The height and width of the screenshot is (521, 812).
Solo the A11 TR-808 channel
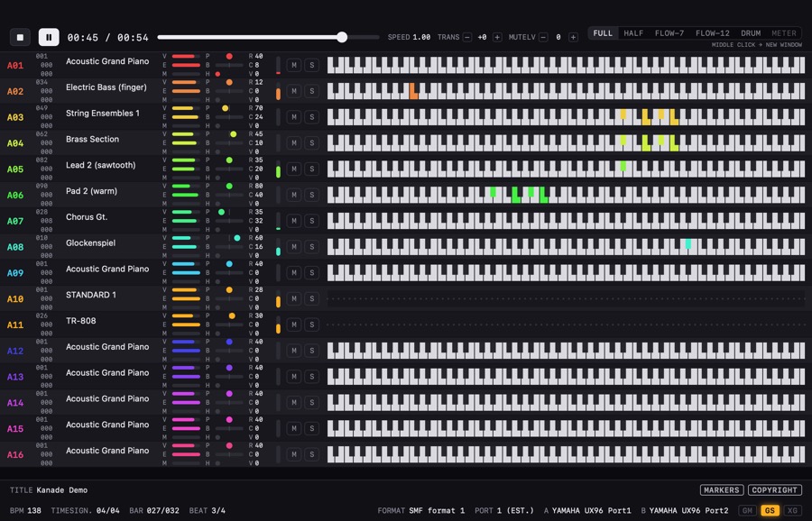point(312,324)
